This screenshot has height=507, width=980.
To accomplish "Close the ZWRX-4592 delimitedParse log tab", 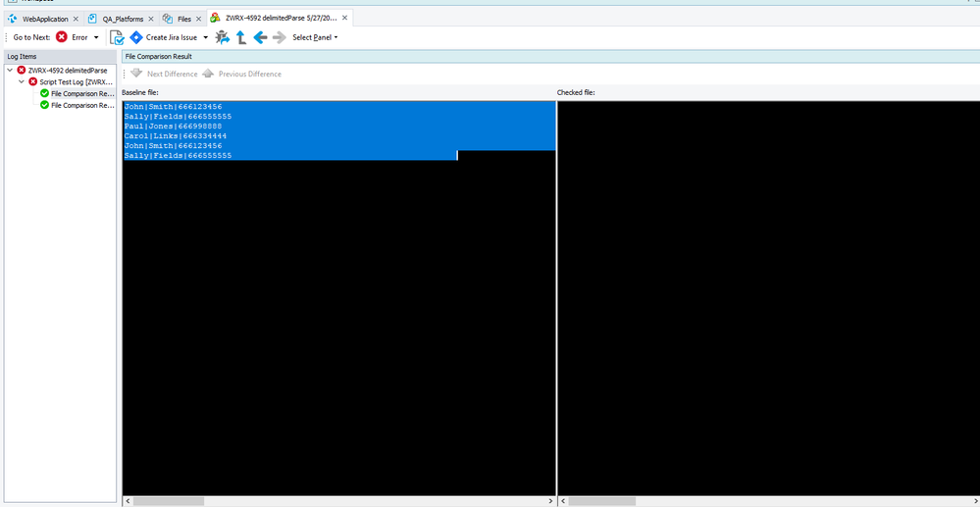I will click(x=344, y=19).
